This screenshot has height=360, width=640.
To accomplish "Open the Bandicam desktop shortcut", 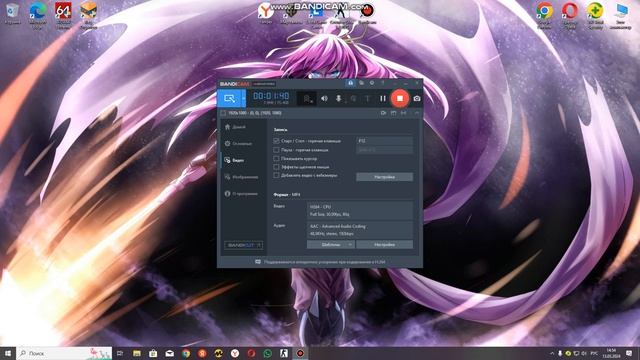I will pyautogui.click(x=367, y=13).
